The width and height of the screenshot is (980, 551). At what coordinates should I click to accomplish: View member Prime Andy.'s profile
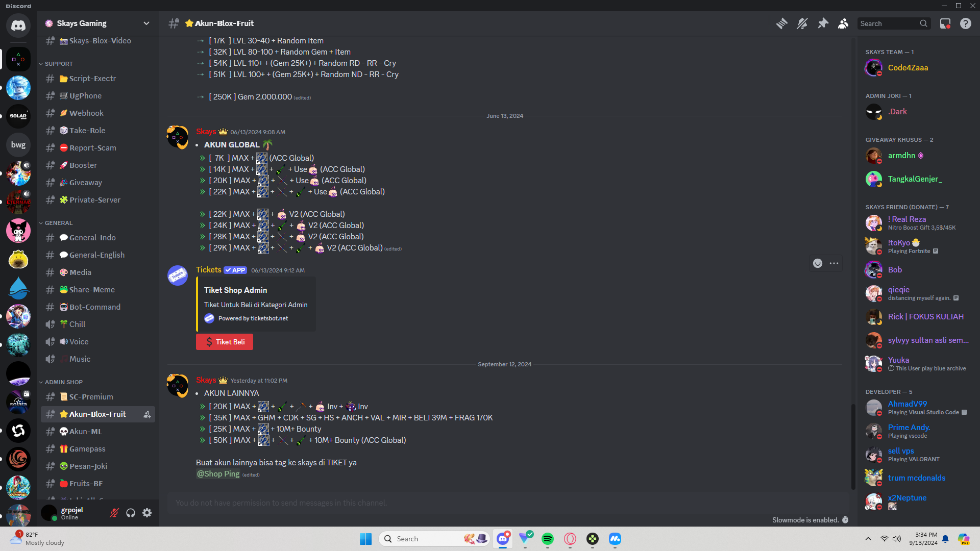(918, 431)
